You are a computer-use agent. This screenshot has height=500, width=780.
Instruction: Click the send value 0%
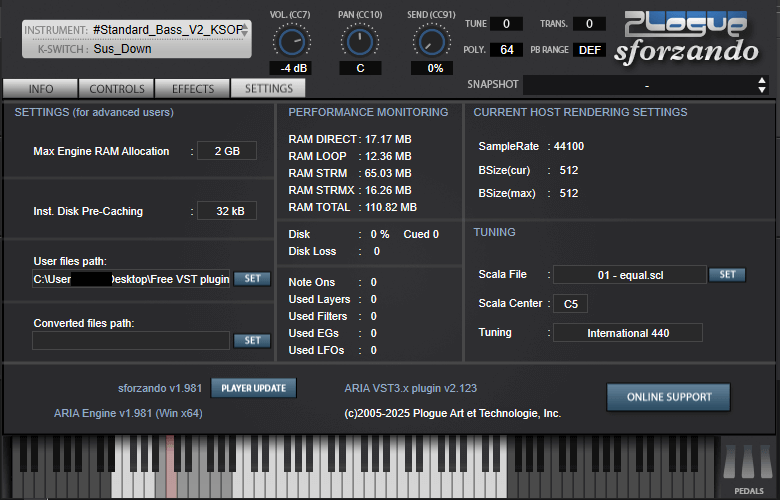(x=432, y=68)
